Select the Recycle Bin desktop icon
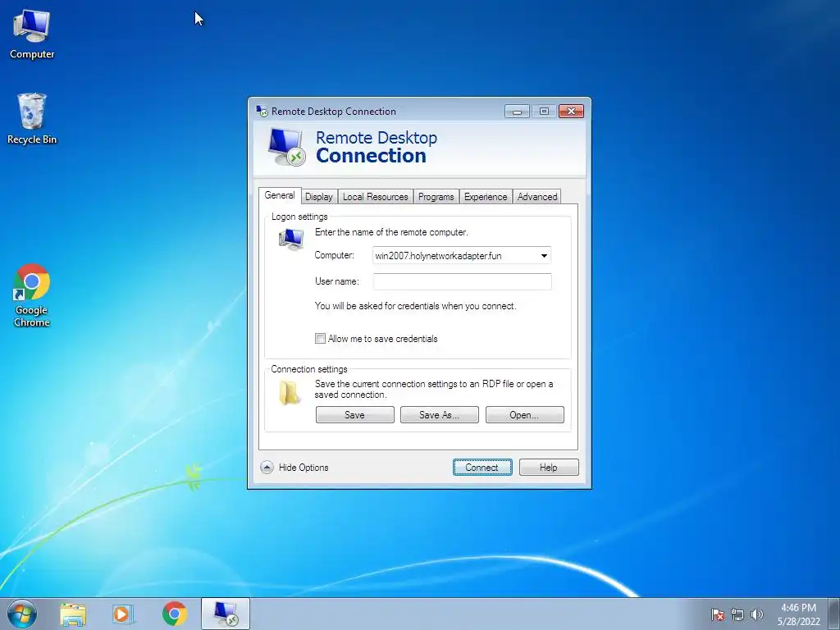The image size is (840, 630). (x=32, y=118)
